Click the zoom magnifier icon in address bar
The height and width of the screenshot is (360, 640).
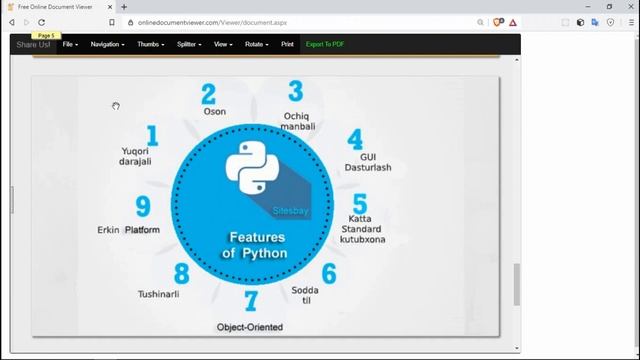pyautogui.click(x=480, y=22)
